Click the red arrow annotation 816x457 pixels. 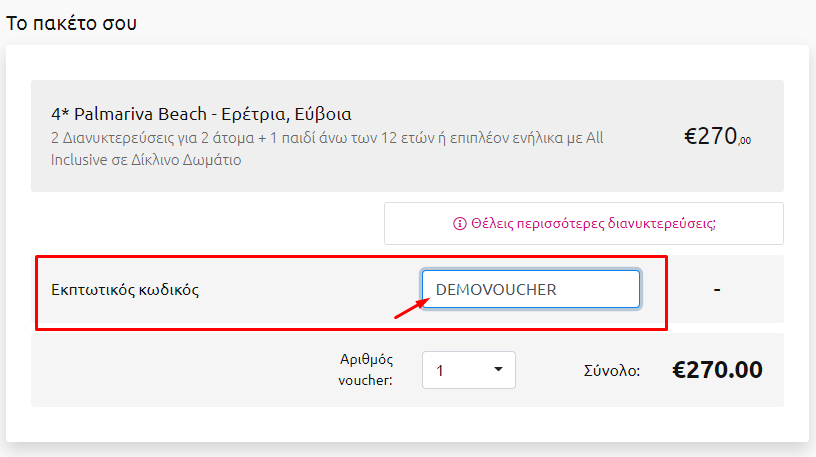click(x=412, y=308)
